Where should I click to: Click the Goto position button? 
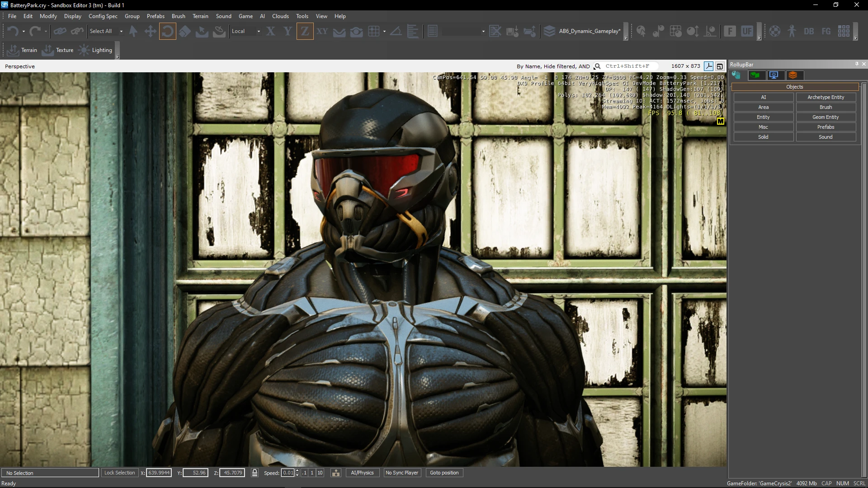444,473
